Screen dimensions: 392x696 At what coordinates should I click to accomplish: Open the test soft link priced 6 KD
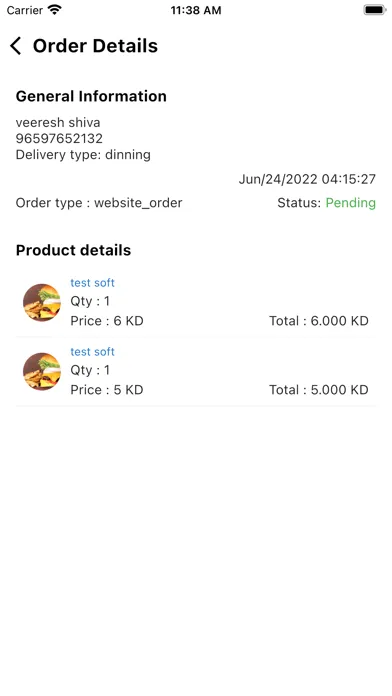pyautogui.click(x=92, y=282)
